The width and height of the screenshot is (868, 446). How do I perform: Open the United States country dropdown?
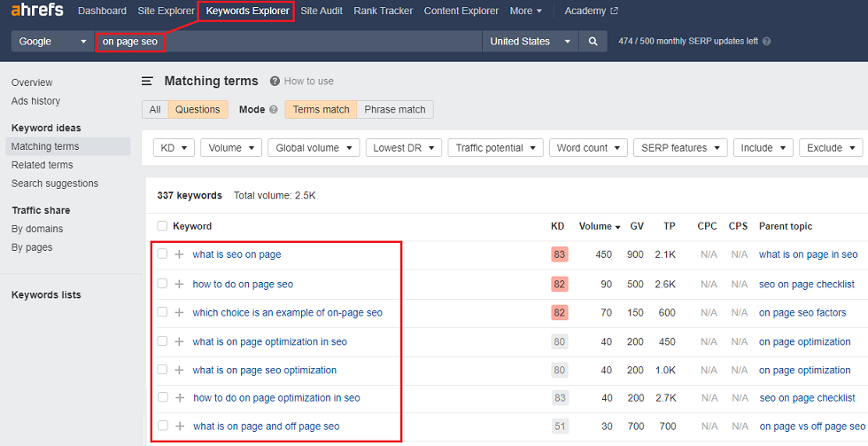pos(530,42)
